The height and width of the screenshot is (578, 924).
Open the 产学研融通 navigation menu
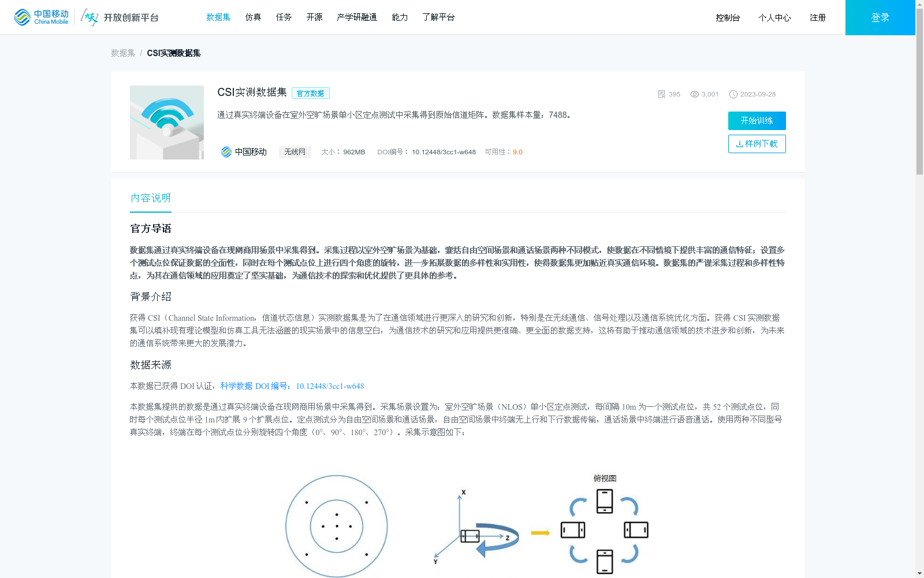357,17
